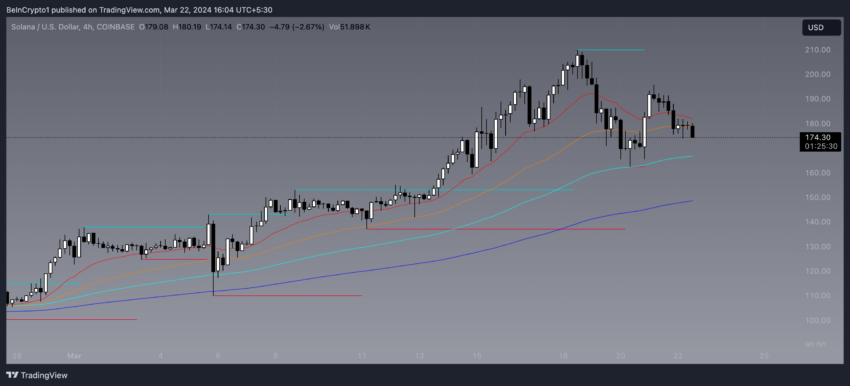Open the USD currency selector
850x386 pixels.
click(x=822, y=28)
